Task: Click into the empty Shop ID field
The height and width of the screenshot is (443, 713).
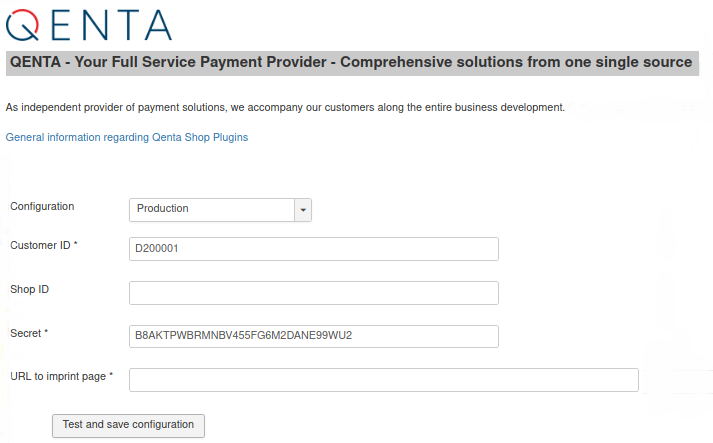Action: click(x=314, y=293)
